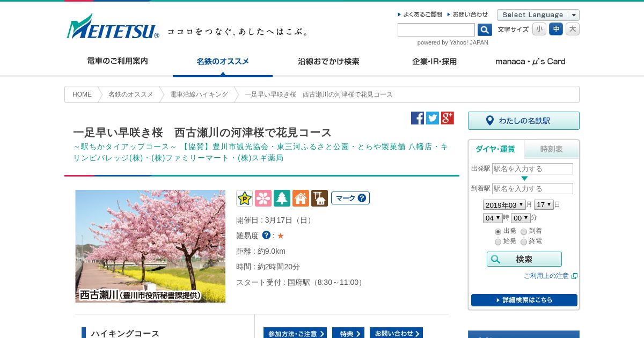Screen dimensions: 644x338
Task: Share the page on Twitter
Action: coord(433,118)
